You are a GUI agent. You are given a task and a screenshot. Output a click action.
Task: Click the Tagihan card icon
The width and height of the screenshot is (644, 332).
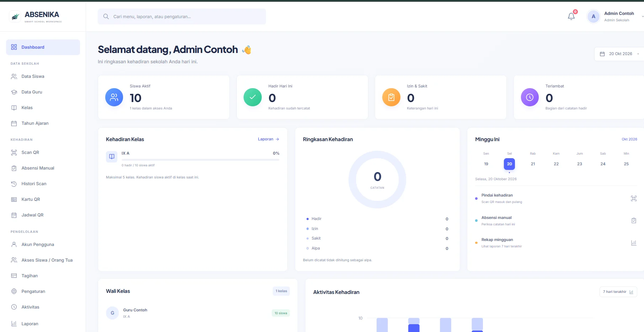[x=14, y=276]
